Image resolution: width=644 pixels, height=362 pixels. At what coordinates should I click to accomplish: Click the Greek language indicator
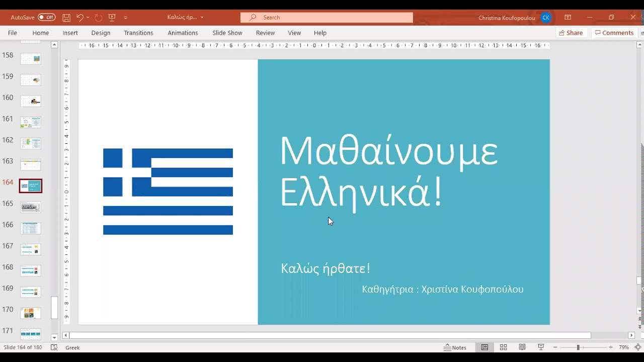[72, 347]
